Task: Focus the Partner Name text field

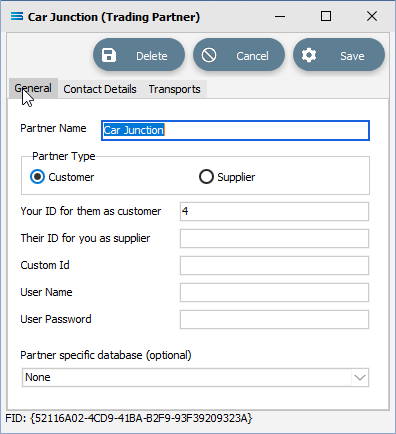Action: (x=235, y=130)
